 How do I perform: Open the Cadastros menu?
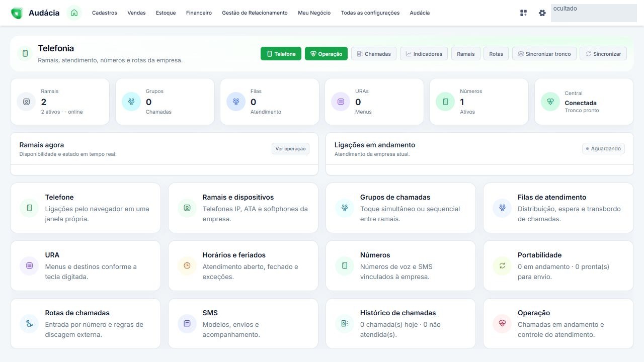[x=105, y=13]
